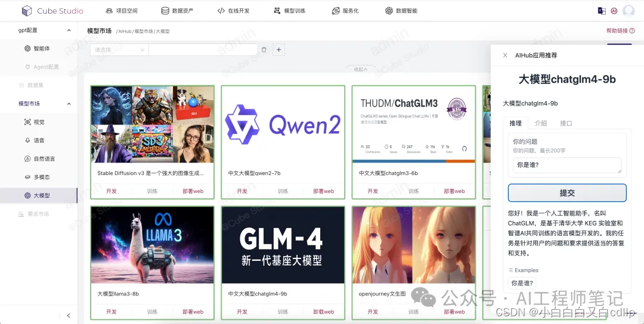Open the 在线开发 menu
644x324 pixels.
[233, 11]
